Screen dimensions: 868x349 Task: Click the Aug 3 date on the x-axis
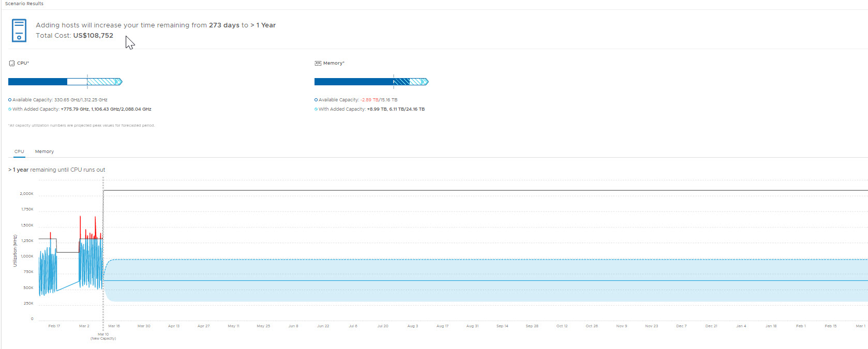412,326
